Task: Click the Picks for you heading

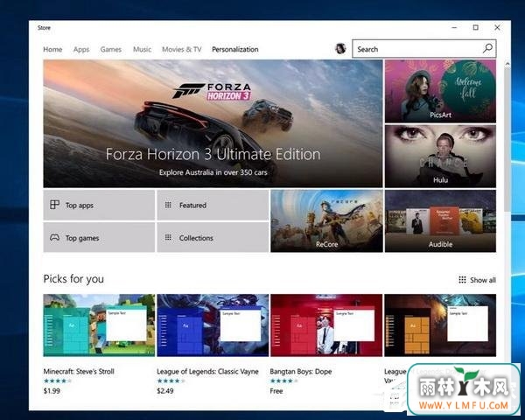Action: tap(73, 278)
